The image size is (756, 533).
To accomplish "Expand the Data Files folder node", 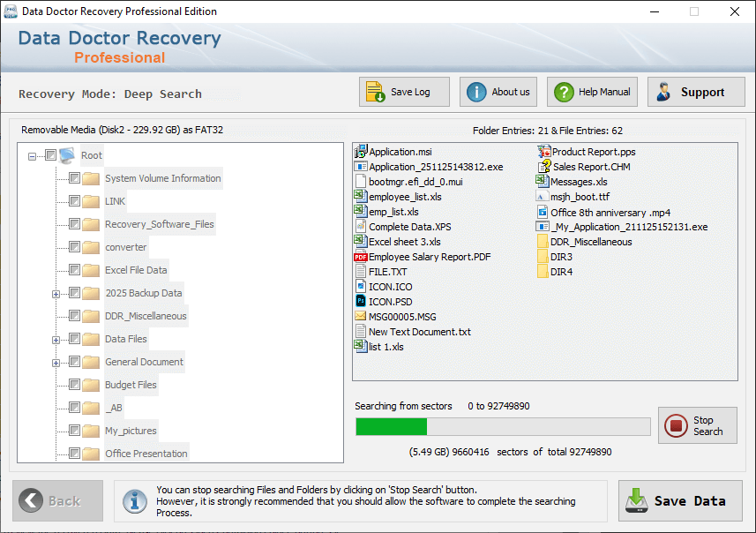I will (56, 340).
